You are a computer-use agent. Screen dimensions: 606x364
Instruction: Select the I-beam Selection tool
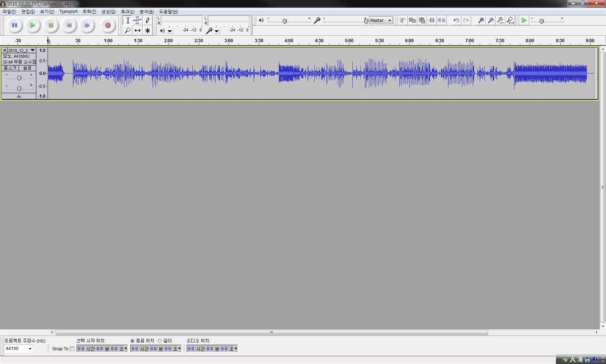pyautogui.click(x=128, y=21)
